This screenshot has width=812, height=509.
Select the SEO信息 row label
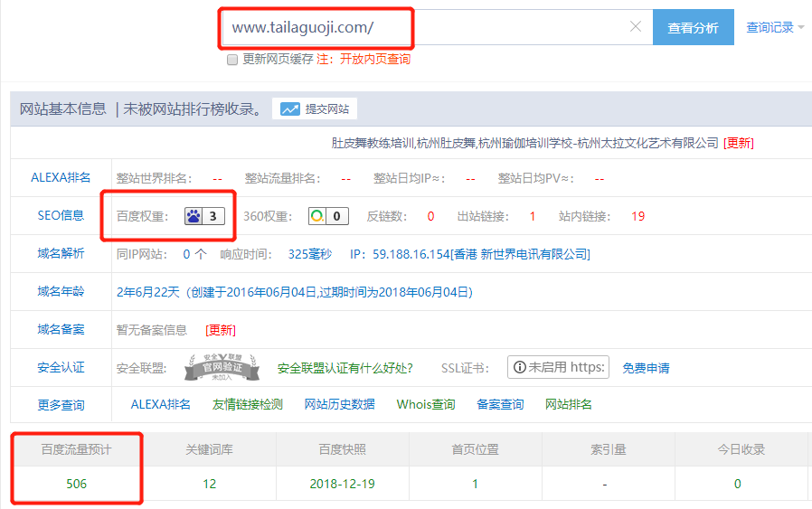(61, 215)
